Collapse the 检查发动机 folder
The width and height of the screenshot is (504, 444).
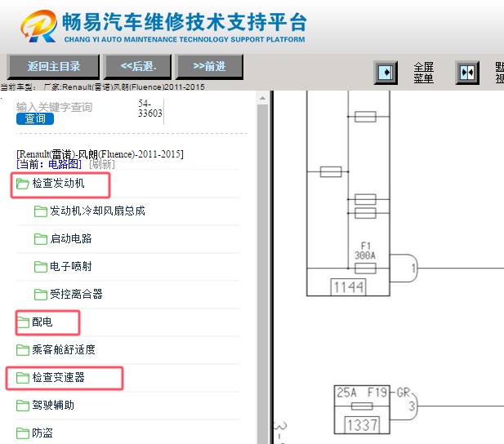[58, 184]
